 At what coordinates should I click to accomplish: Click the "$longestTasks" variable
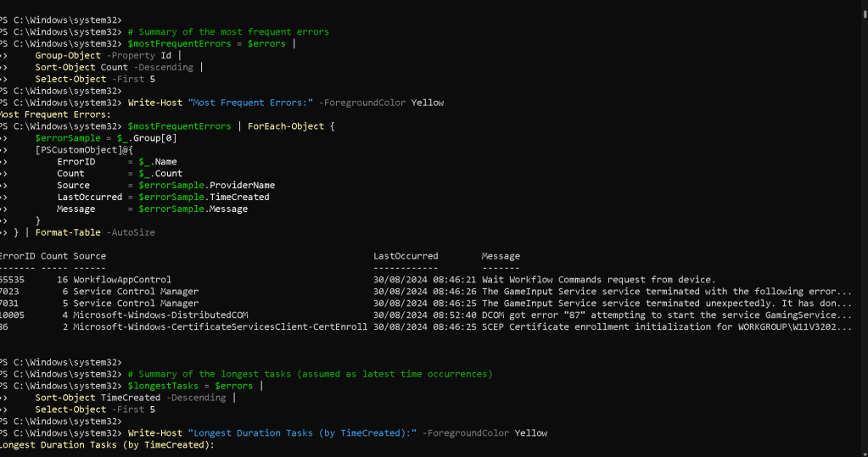163,386
